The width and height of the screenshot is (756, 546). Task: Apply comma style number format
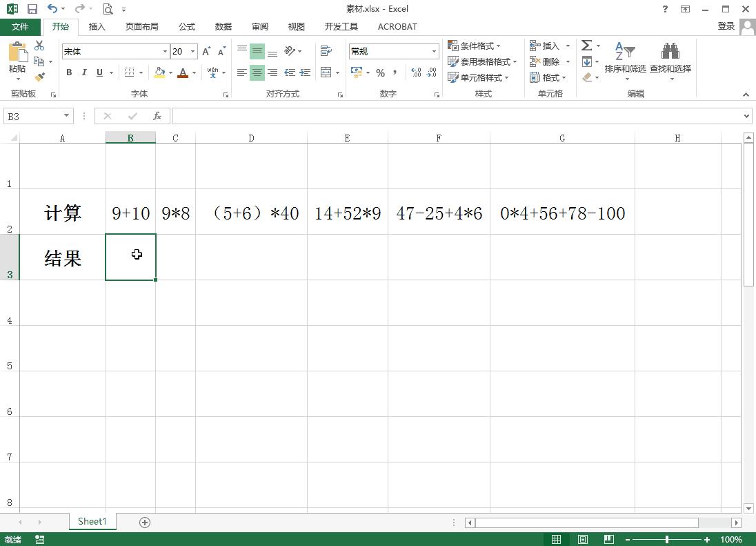point(395,72)
